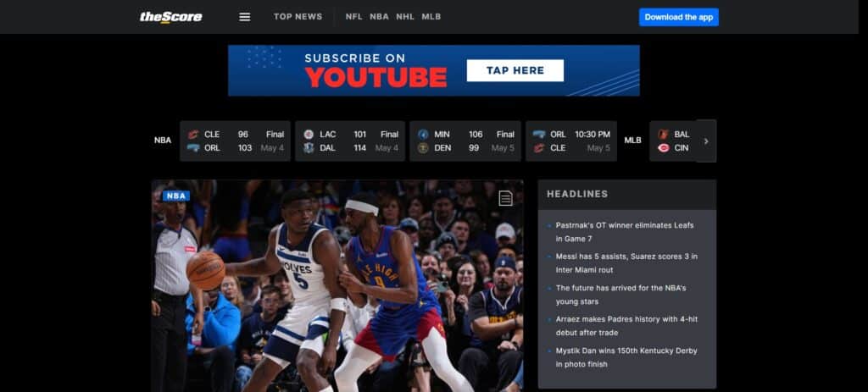Click the Nuggets logo next to DEN

tap(423, 148)
